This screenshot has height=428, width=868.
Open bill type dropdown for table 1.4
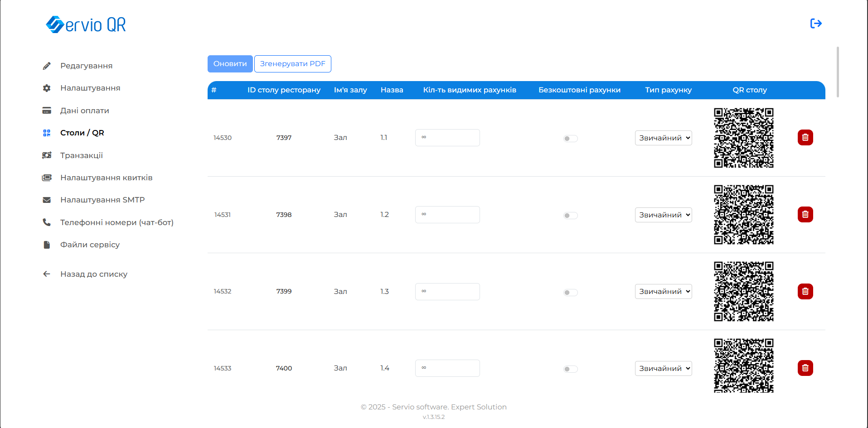point(663,369)
